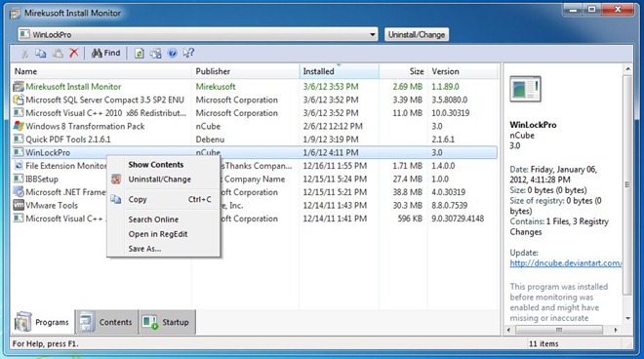The image size is (644, 359).
Task: Click details pane horizontal scrollbar left arrow
Action: click(509, 330)
